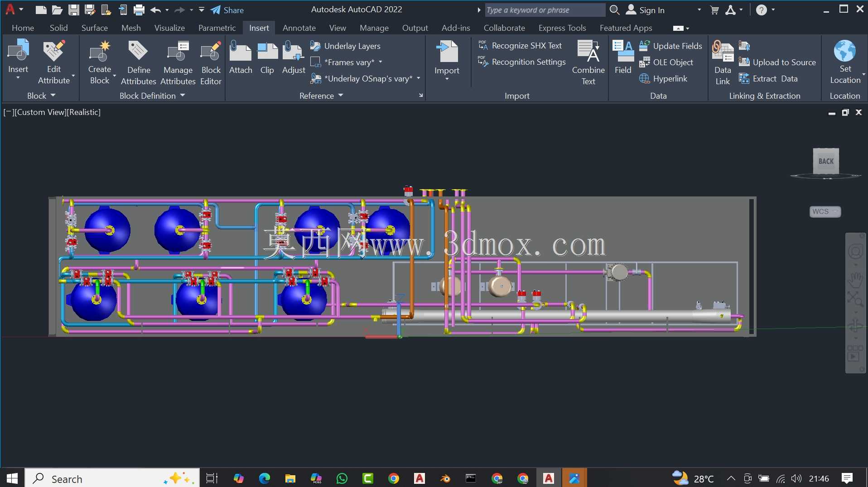This screenshot has width=868, height=487.
Task: Select the Attach reference tool
Action: (241, 57)
